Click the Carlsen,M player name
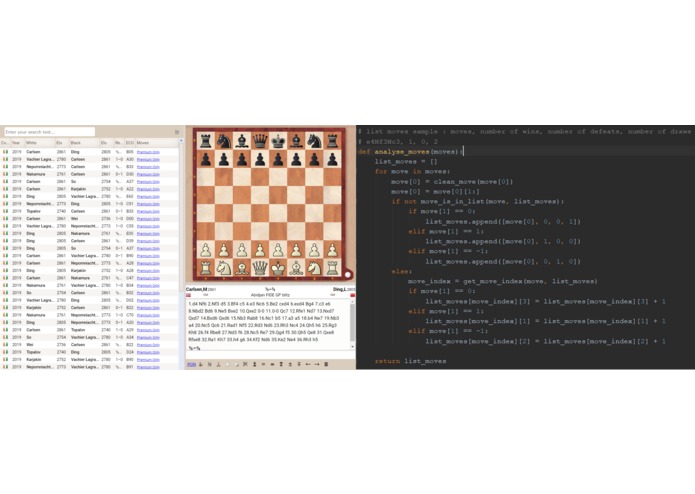 coord(196,289)
